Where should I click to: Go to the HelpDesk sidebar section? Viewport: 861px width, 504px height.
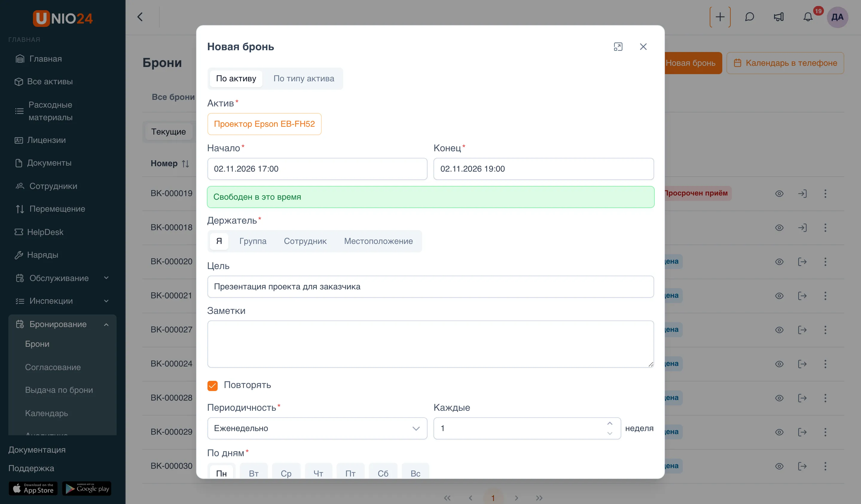click(45, 232)
